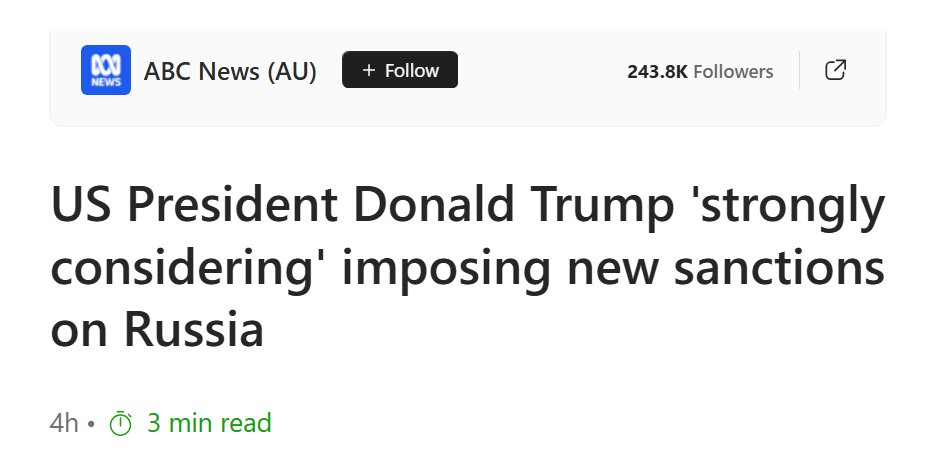Click 'on Russia' in the headline
The height and width of the screenshot is (462, 929).
point(157,329)
